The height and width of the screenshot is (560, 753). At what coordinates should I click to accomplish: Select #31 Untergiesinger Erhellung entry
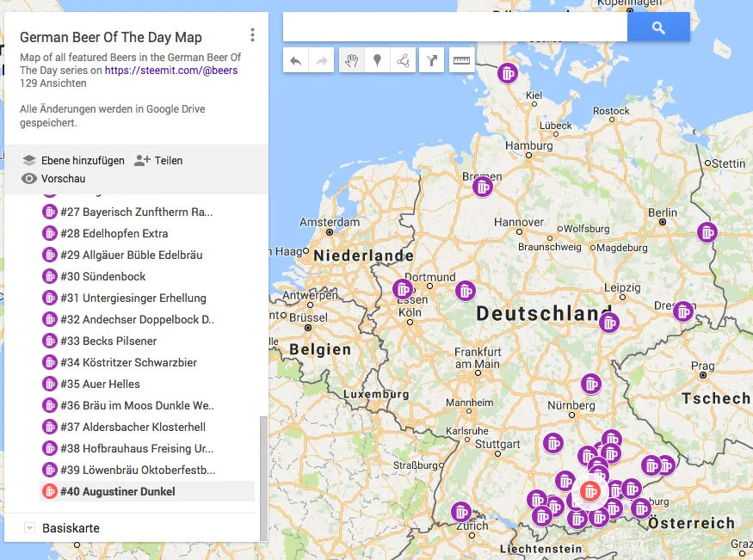pyautogui.click(x=147, y=298)
